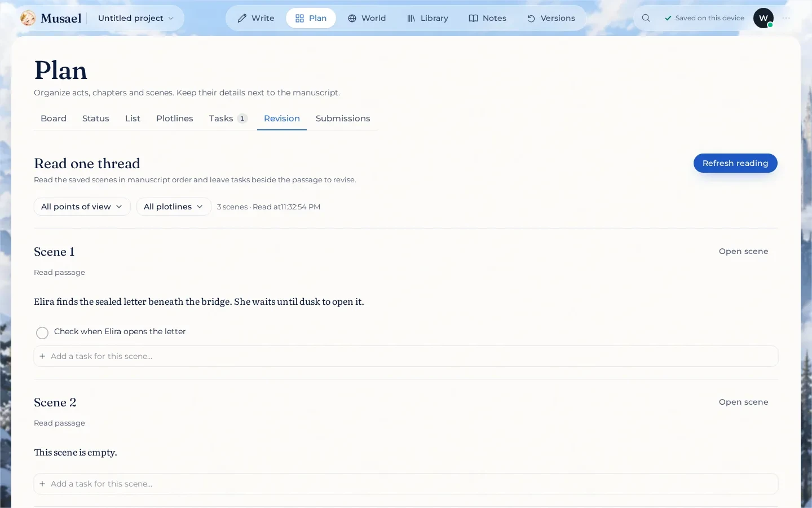Open the All plotlines filter
This screenshot has width=812, height=508.
click(174, 207)
